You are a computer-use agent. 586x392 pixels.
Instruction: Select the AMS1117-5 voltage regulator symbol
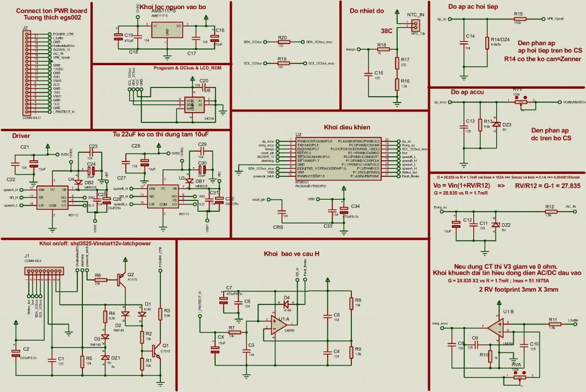(167, 30)
